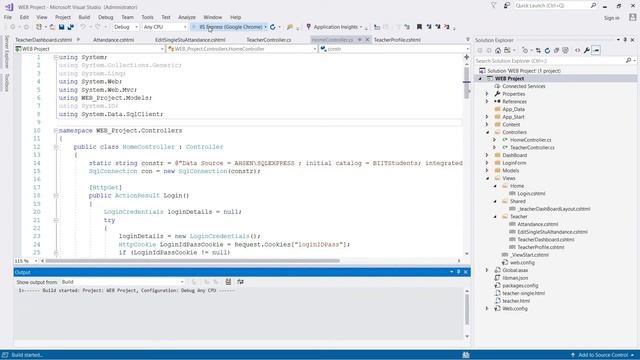The width and height of the screenshot is (640, 360).
Task: Open the Server Explorer side tab
Action: click(x=7, y=52)
